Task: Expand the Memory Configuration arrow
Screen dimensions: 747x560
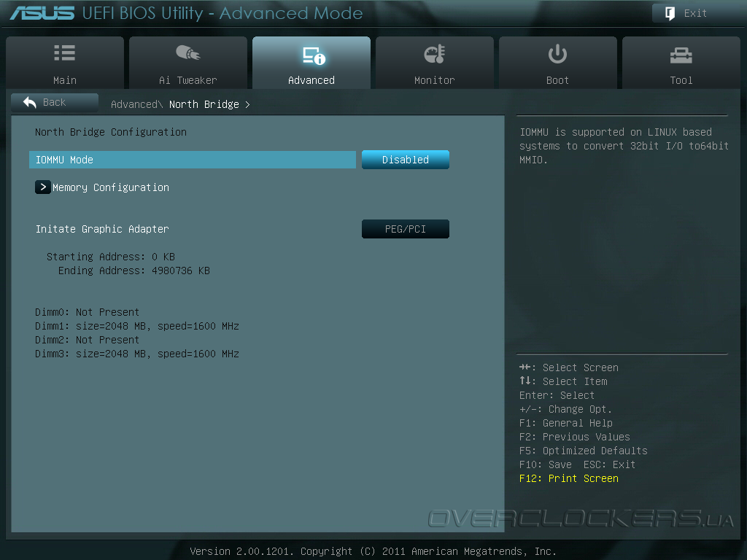Action: tap(43, 187)
